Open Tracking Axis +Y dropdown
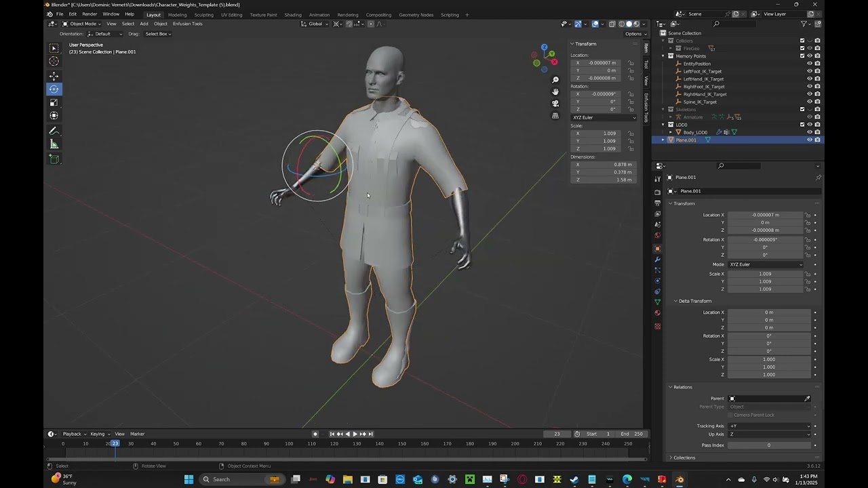The image size is (868, 488). pyautogui.click(x=770, y=426)
